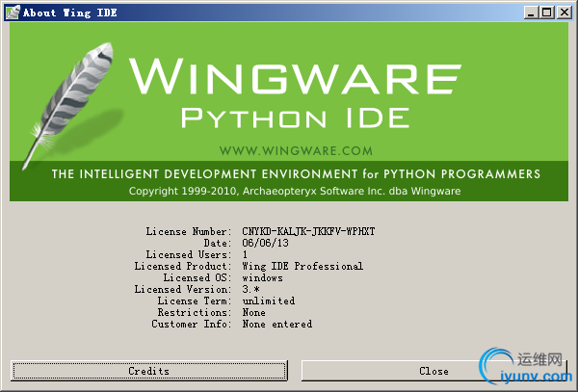Click the Wing IDE feather title bar icon
Image resolution: width=578 pixels, height=392 pixels.
(x=13, y=13)
